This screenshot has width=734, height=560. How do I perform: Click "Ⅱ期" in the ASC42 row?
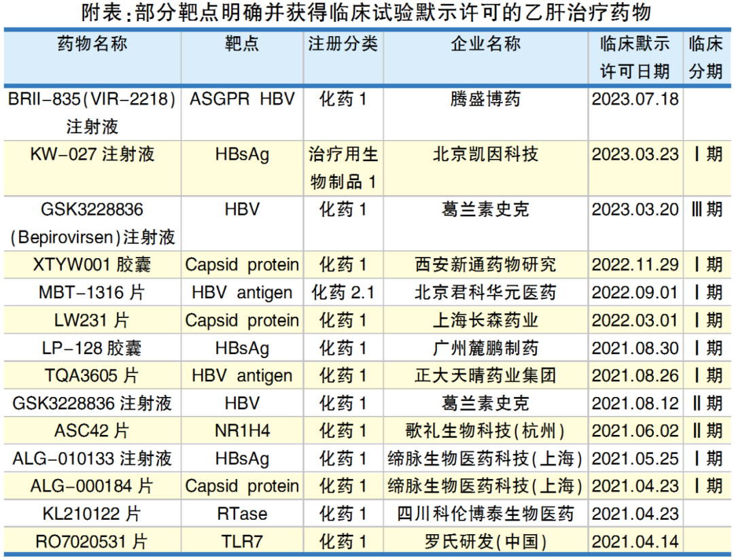tap(707, 431)
